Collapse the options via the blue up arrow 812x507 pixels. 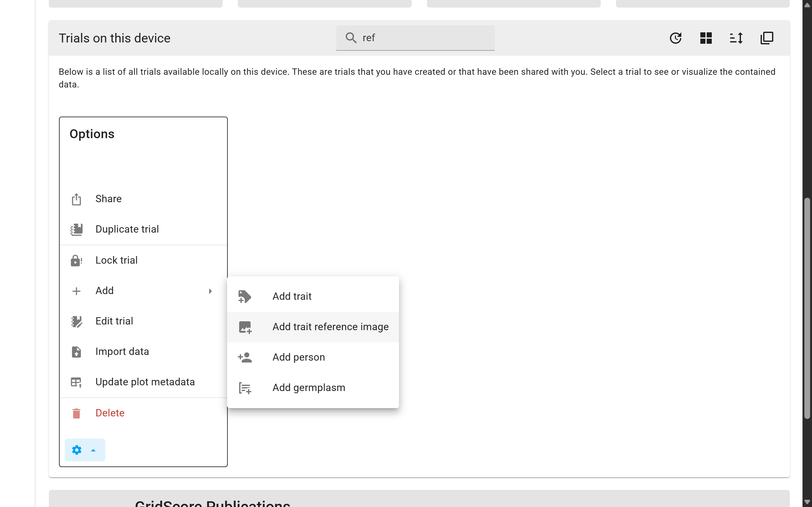point(93,450)
